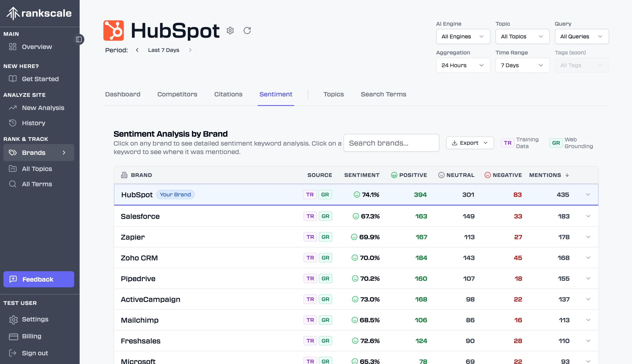This screenshot has height=364, width=632.
Task: Change Aggregation using the 24 Hours dropdown
Action: point(463,65)
